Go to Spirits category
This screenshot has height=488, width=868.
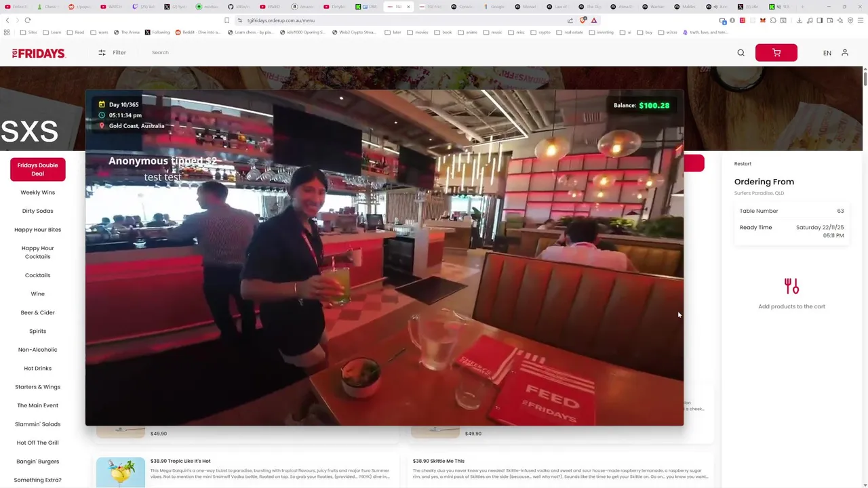pyautogui.click(x=38, y=331)
